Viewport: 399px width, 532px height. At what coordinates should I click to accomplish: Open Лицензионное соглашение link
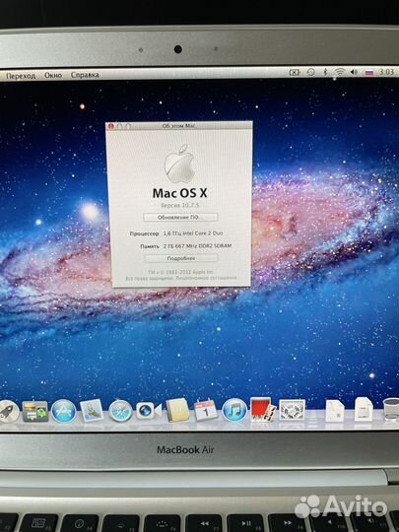click(206, 278)
